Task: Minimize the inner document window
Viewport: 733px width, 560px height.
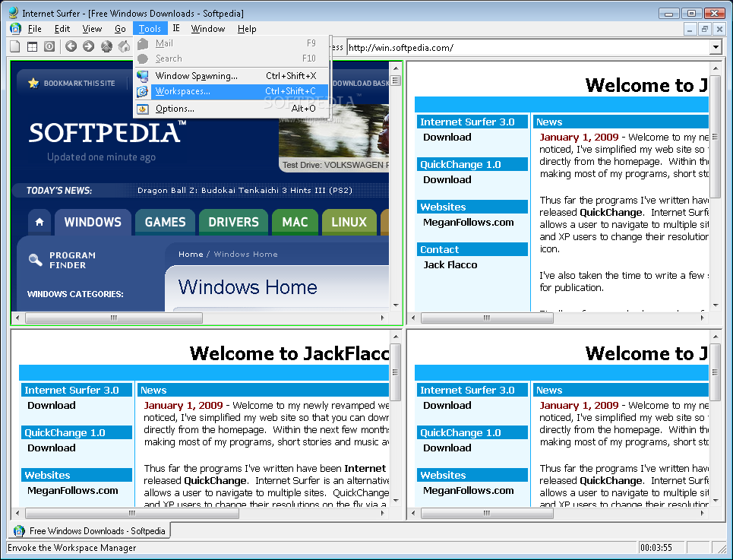Action: (x=690, y=29)
